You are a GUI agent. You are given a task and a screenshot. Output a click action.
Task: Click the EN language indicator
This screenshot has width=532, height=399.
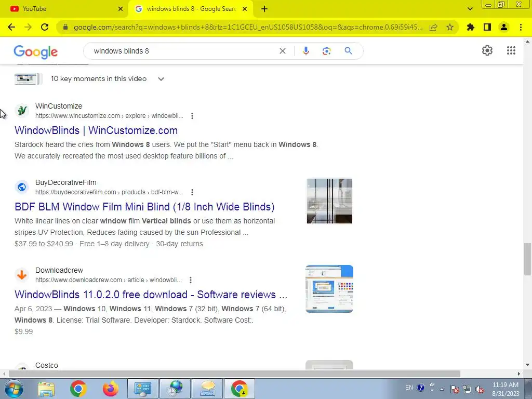point(409,388)
